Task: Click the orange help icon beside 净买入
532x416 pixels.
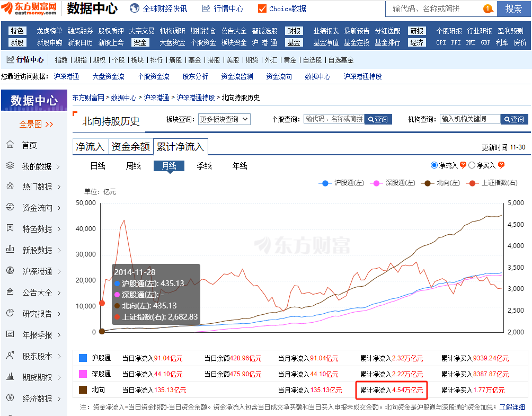Action: tap(501, 165)
